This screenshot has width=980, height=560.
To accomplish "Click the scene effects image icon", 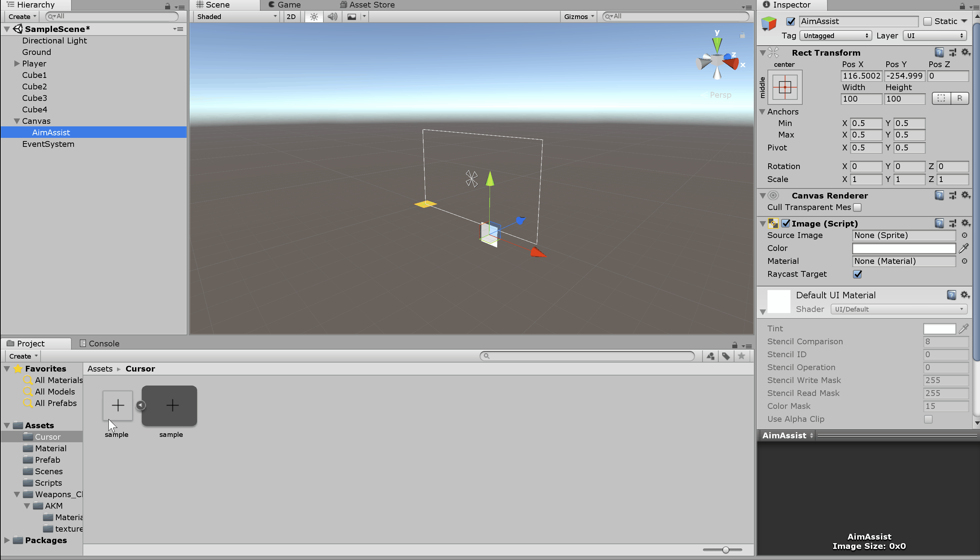I will point(351,17).
